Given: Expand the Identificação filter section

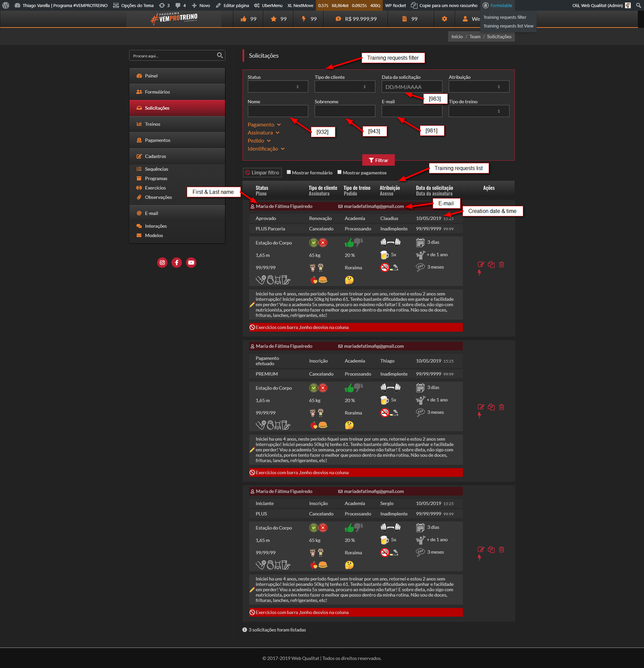Looking at the screenshot, I should (x=266, y=149).
